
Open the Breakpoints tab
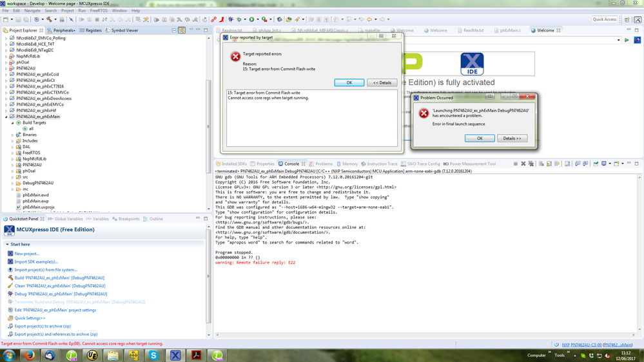click(x=126, y=219)
